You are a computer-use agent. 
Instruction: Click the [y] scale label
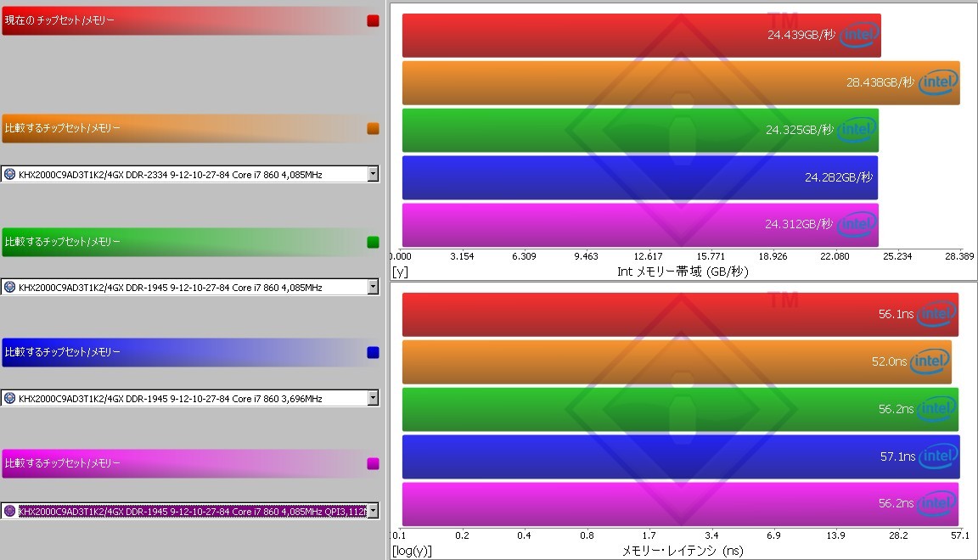(400, 272)
